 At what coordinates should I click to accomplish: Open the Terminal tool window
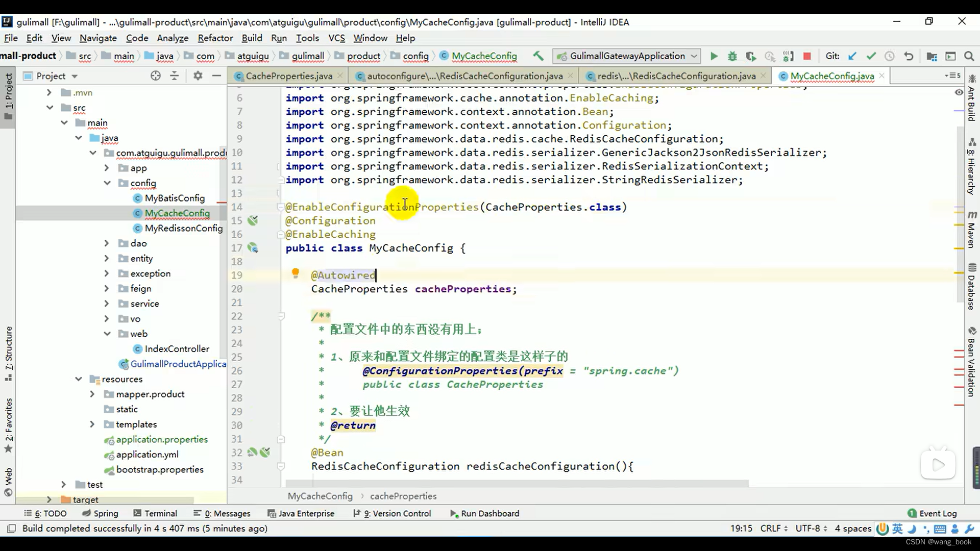(155, 513)
